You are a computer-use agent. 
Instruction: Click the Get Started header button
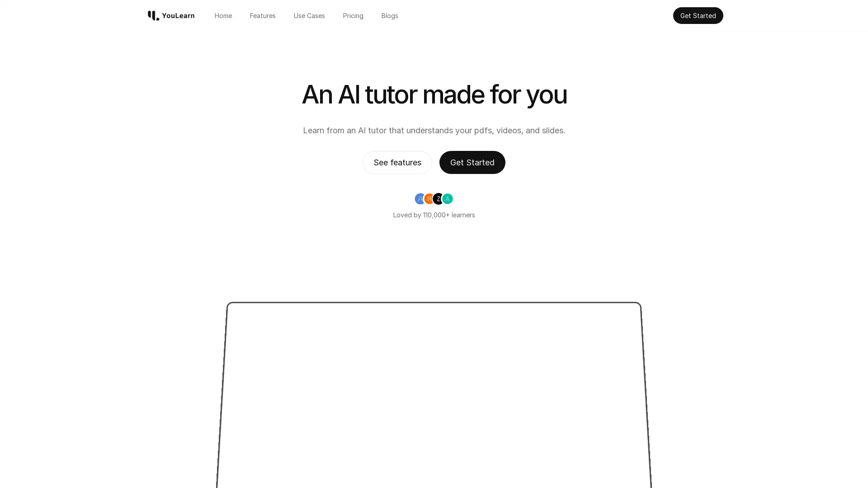tap(698, 15)
